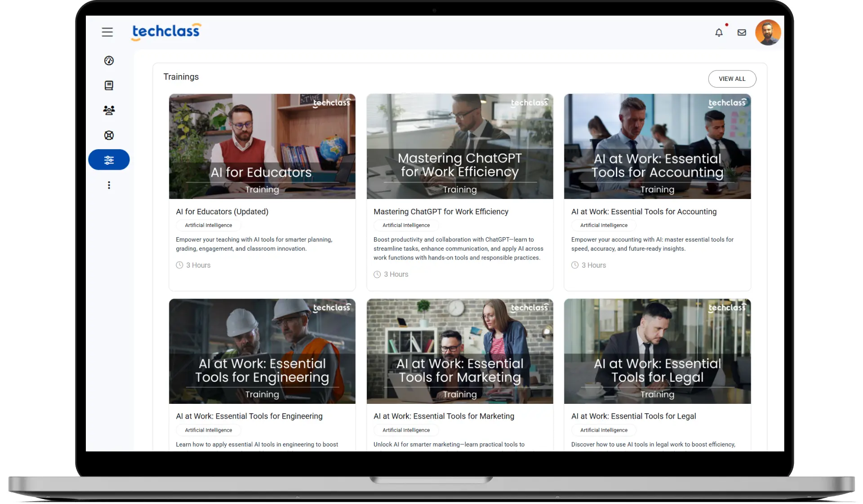Open the hamburger menu icon

pos(107,32)
